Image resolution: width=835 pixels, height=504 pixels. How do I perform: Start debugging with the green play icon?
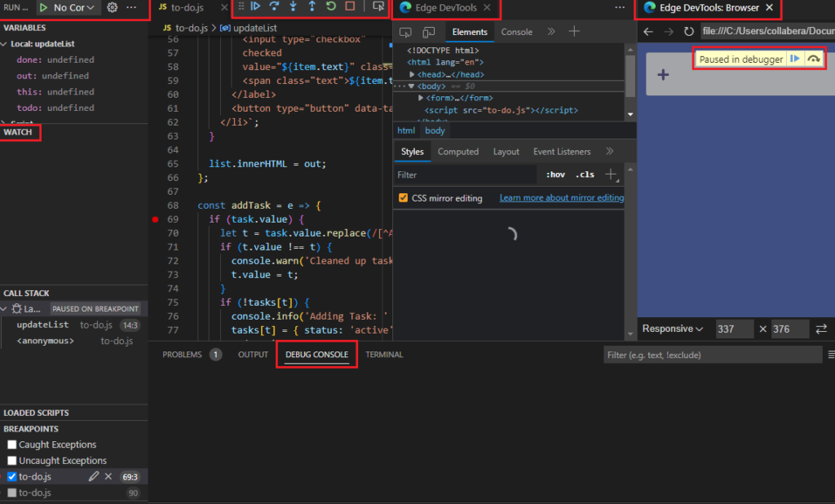pos(44,7)
